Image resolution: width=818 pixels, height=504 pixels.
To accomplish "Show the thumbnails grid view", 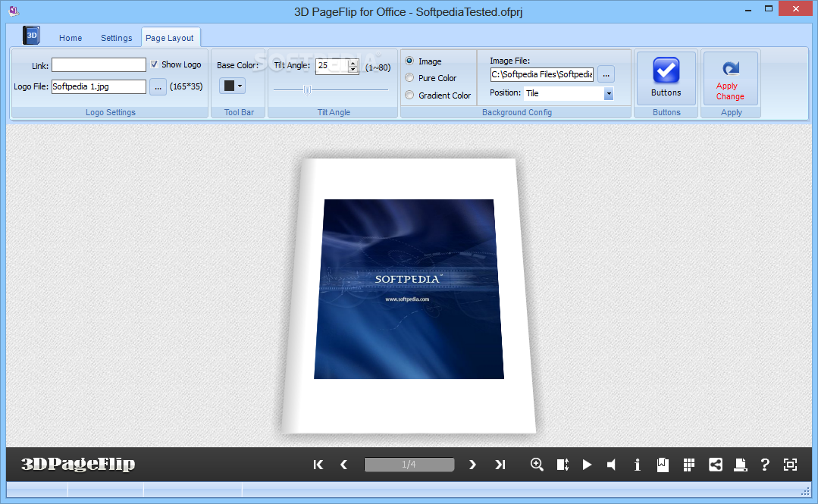I will coord(688,465).
